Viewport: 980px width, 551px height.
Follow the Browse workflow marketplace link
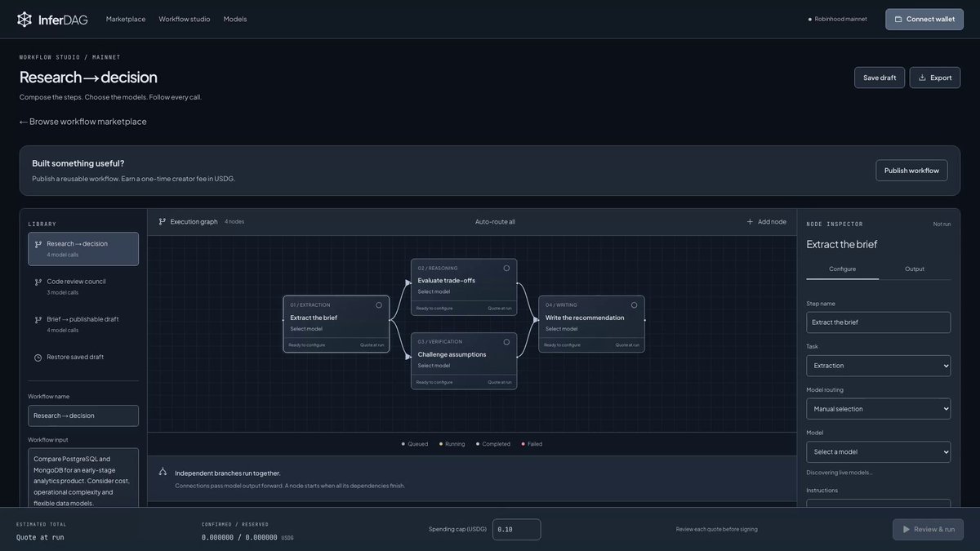tap(83, 122)
